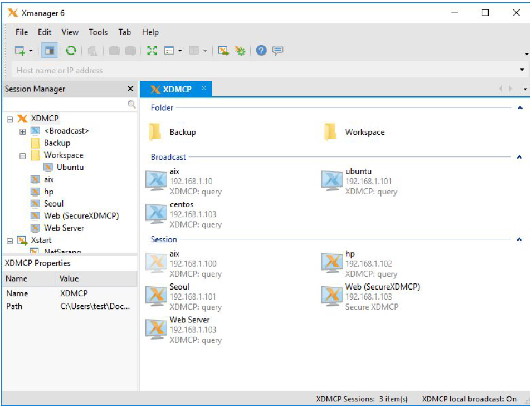This screenshot has width=532, height=407.
Task: Click the feedback speech bubble icon
Action: pos(277,51)
